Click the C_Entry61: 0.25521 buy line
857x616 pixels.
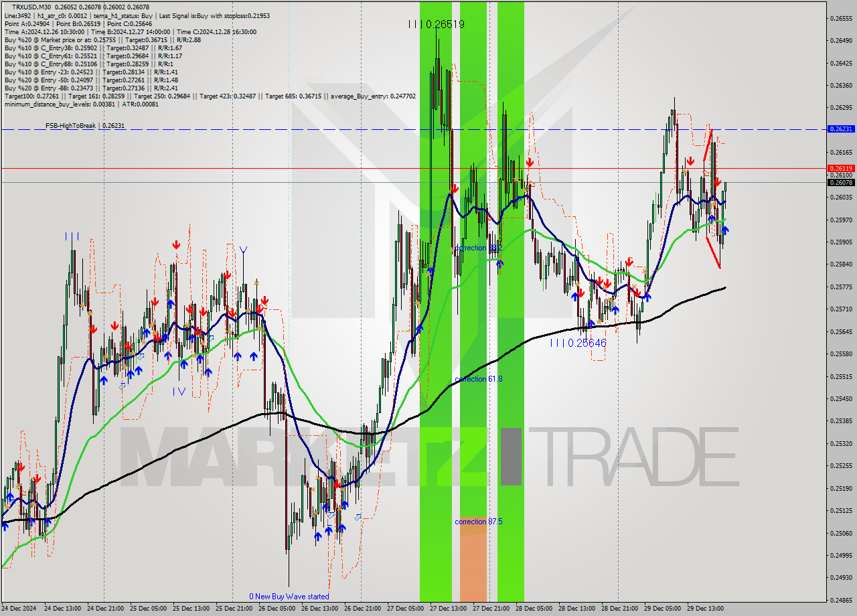[93, 56]
